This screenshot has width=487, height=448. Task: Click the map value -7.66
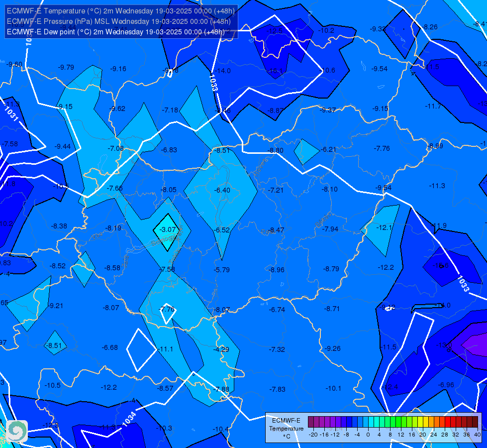click(114, 188)
